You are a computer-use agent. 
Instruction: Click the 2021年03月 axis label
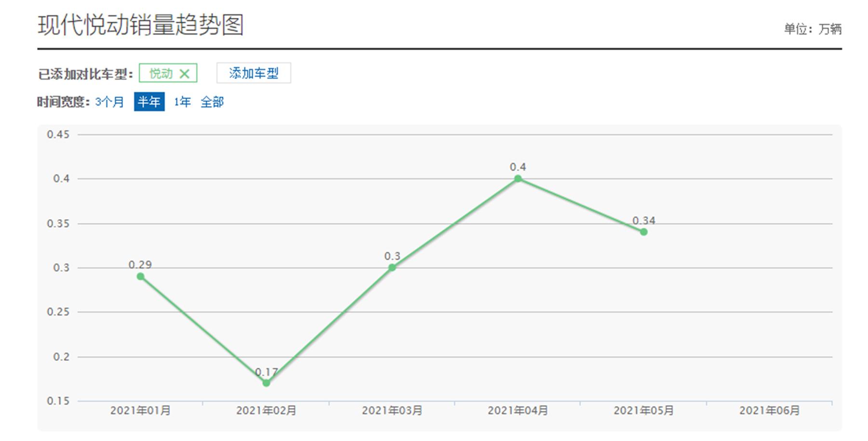tap(392, 411)
